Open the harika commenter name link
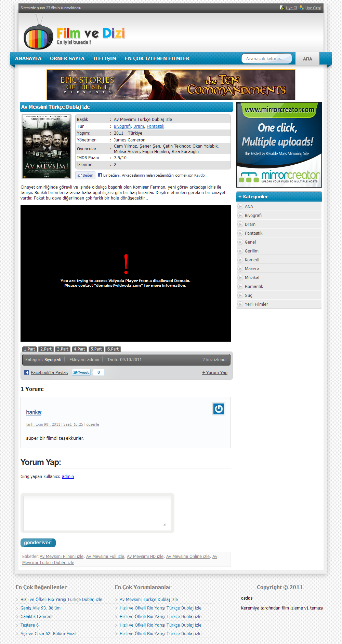 34,412
